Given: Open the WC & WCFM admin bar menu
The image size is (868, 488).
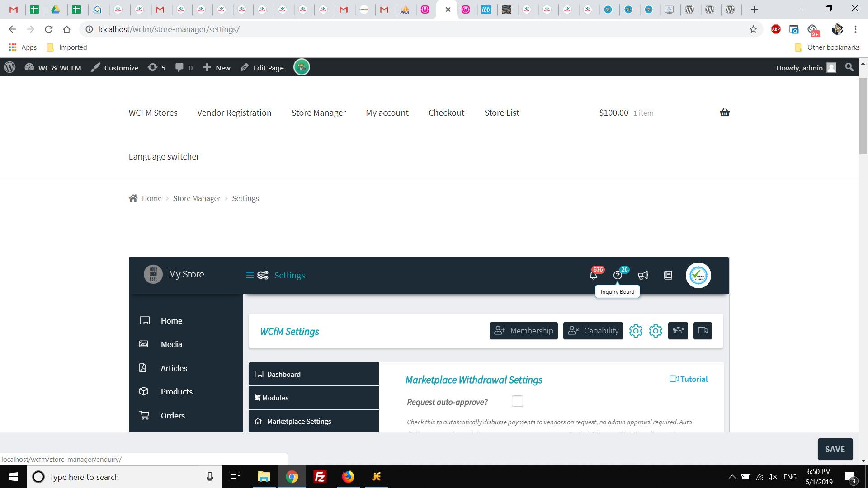Looking at the screenshot, I should click(x=53, y=67).
